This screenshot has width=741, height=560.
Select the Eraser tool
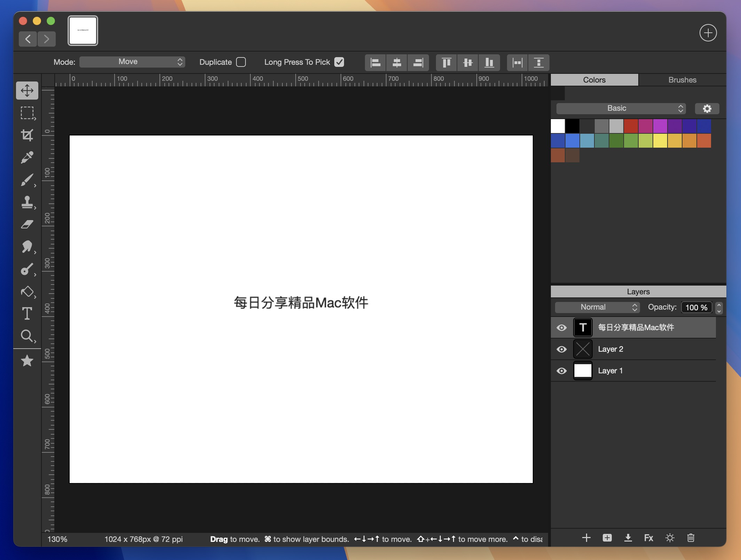click(x=26, y=224)
